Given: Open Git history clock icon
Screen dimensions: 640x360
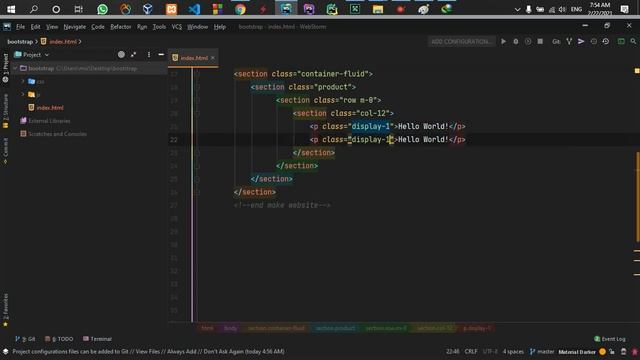Looking at the screenshot, I should [593, 41].
